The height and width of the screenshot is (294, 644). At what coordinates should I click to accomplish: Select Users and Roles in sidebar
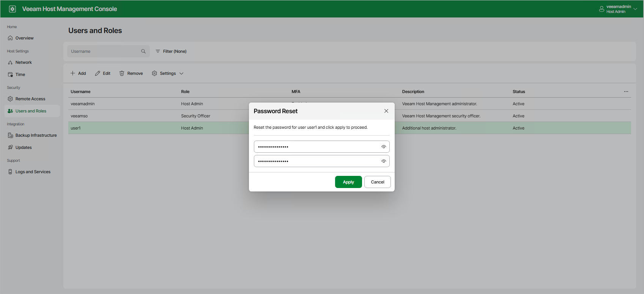32,111
